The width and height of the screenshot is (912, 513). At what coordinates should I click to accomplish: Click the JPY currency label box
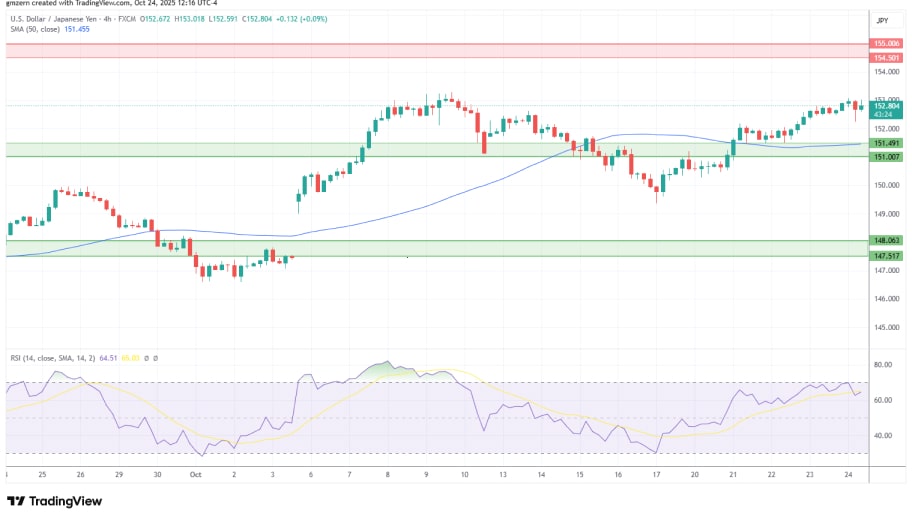(882, 20)
